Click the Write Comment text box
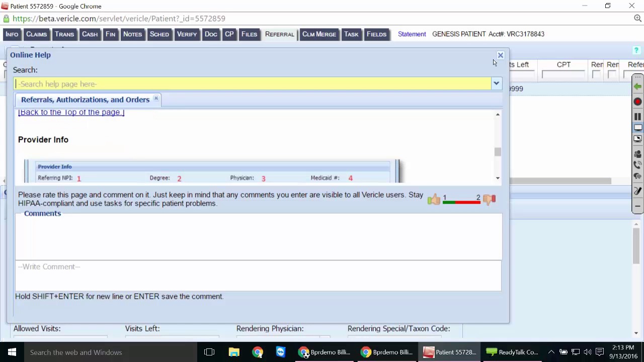Screen dimensions: 644x362 click(259, 276)
